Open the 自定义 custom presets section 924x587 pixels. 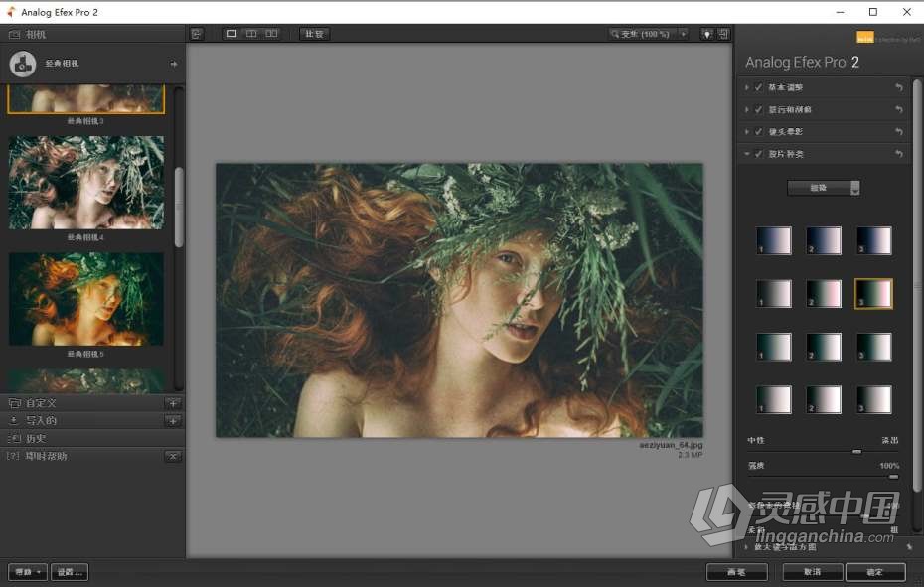pos(82,403)
